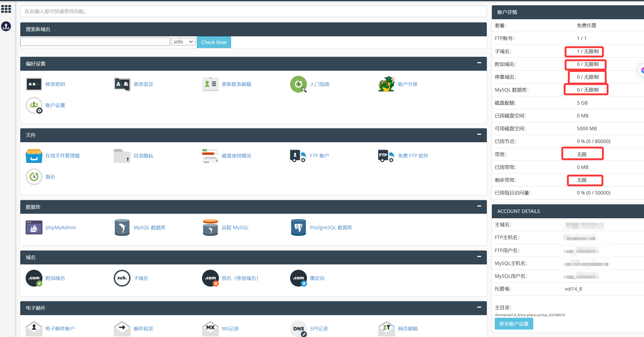Click the FTP 账户 truck icon

pos(298,156)
